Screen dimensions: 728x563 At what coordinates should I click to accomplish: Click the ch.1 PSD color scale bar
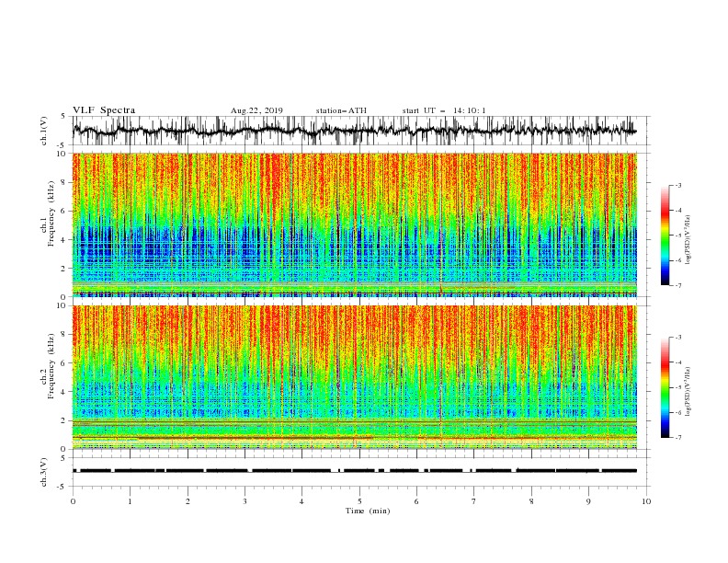(x=665, y=236)
